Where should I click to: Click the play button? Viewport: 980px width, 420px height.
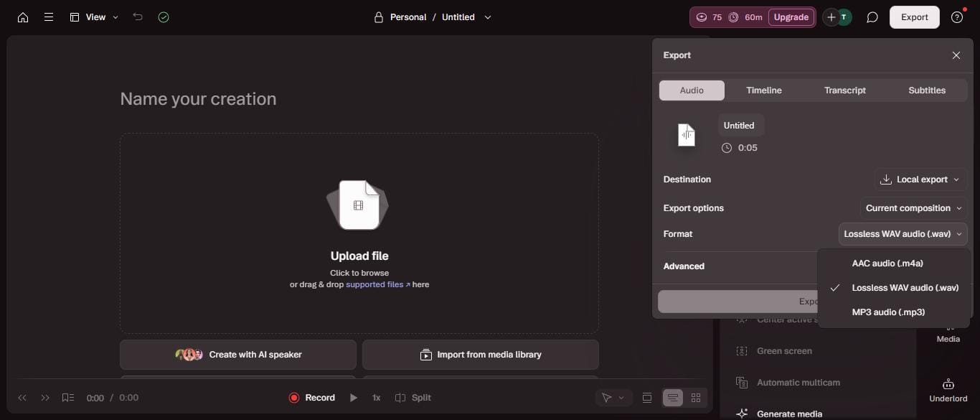click(x=353, y=398)
